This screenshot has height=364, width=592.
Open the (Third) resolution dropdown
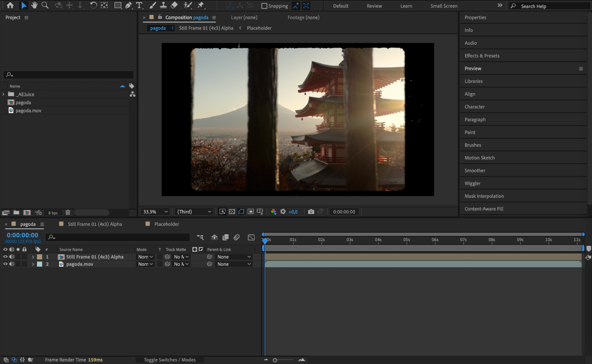pos(194,212)
